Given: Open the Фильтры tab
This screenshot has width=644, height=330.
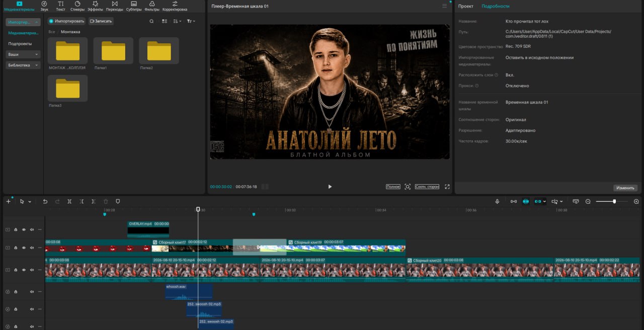Looking at the screenshot, I should pyautogui.click(x=152, y=6).
